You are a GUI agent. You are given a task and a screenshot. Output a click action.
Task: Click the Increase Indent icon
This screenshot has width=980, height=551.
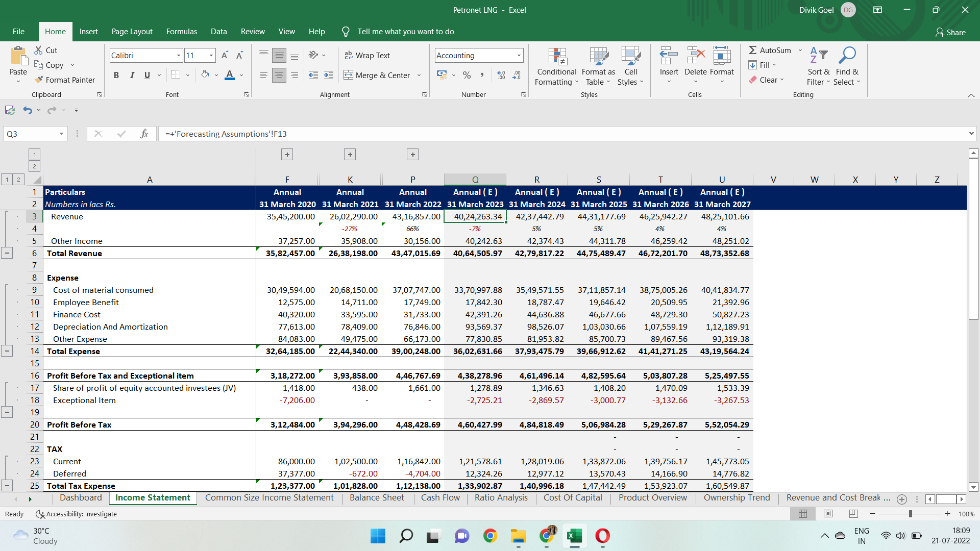pyautogui.click(x=329, y=75)
